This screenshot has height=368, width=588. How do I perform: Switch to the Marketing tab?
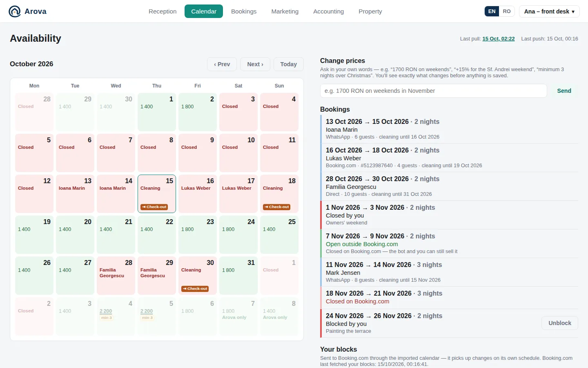[285, 11]
